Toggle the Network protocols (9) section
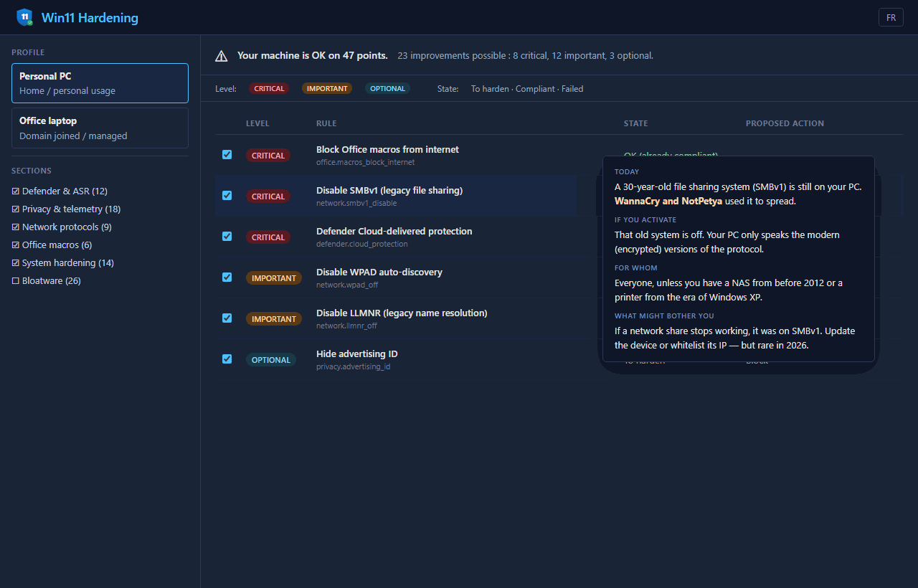The image size is (918, 588). point(62,227)
